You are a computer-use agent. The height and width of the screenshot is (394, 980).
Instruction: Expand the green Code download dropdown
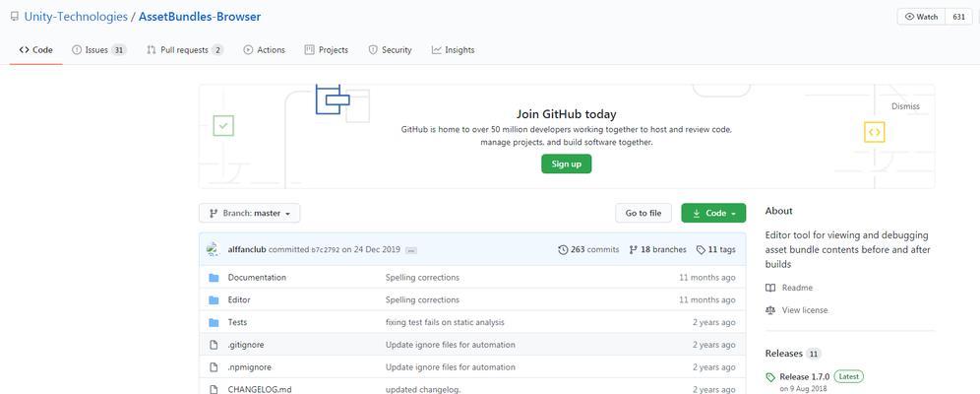click(713, 214)
